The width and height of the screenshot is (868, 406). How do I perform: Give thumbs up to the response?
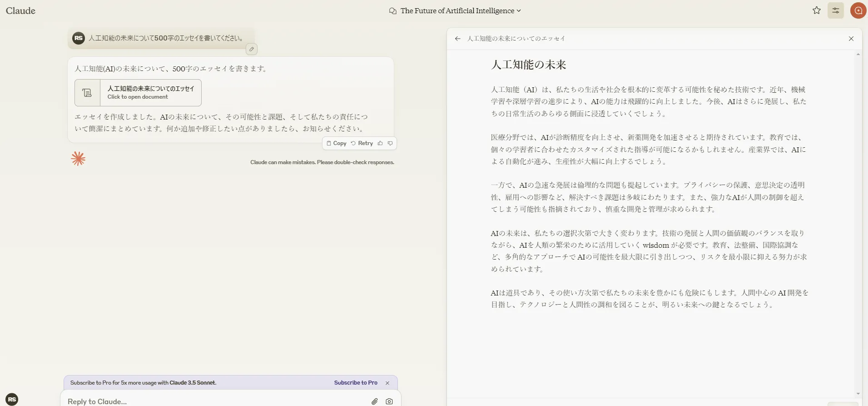(380, 143)
